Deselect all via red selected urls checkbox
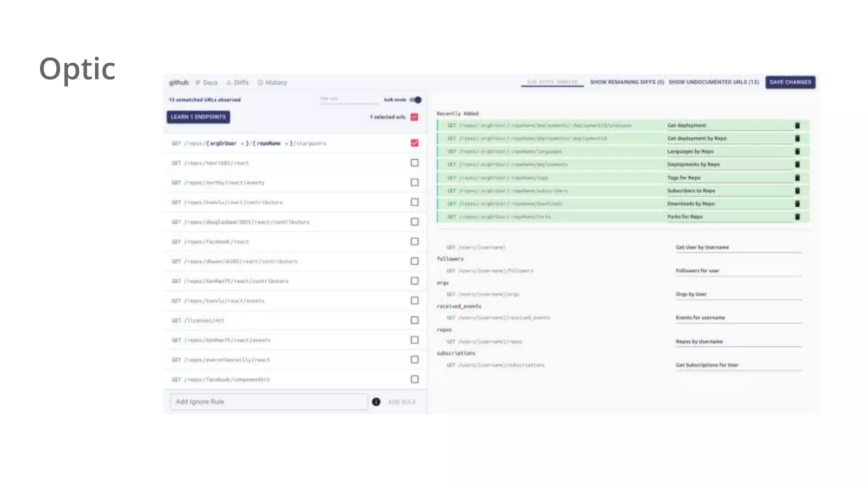868x488 pixels. pyautogui.click(x=415, y=117)
